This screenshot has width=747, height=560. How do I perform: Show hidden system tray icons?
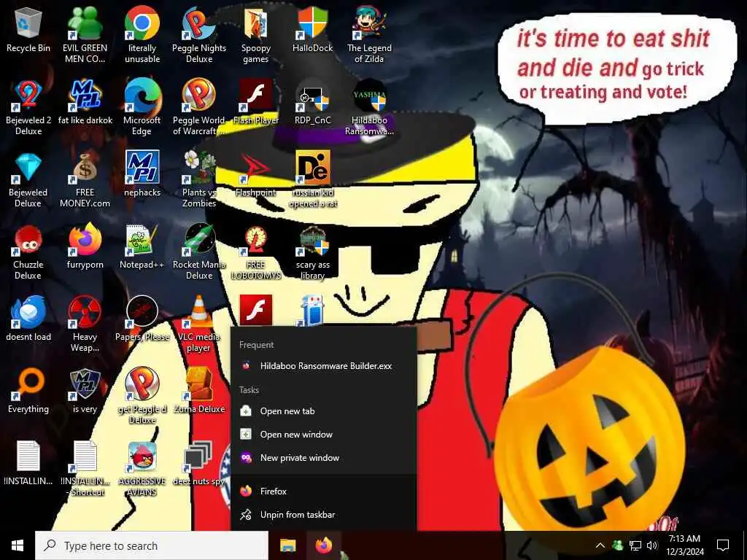point(600,545)
